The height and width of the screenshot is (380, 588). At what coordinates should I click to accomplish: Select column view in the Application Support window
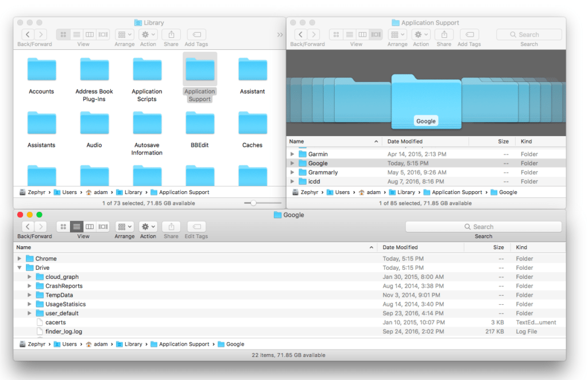362,34
